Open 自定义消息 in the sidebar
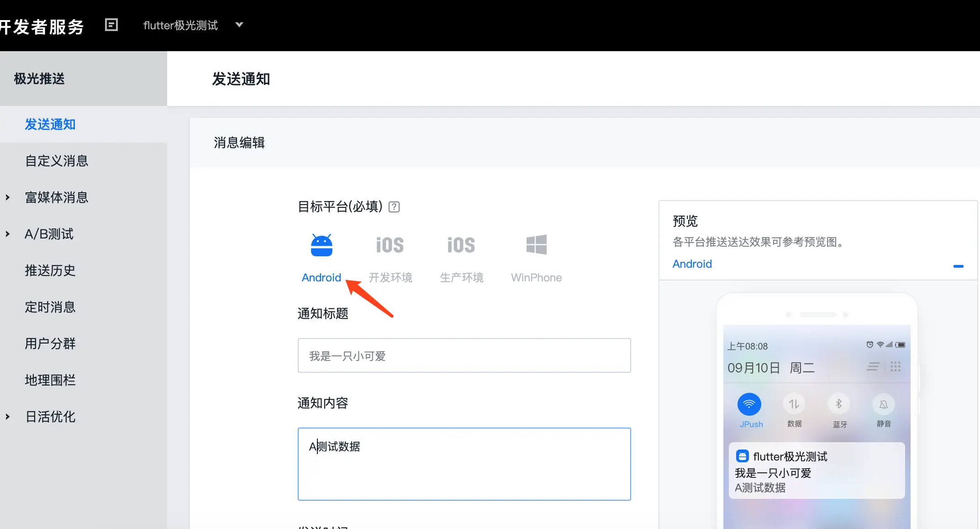The height and width of the screenshot is (529, 980). coord(57,161)
